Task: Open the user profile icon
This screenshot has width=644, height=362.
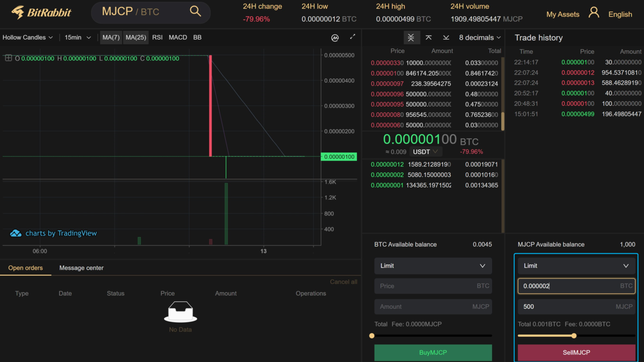Action: [x=594, y=12]
